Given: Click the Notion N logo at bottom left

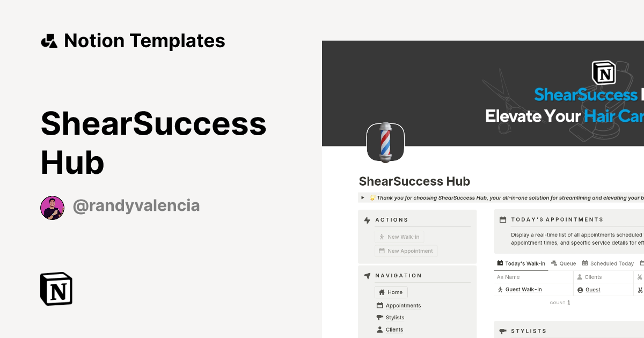Looking at the screenshot, I should coord(55,289).
